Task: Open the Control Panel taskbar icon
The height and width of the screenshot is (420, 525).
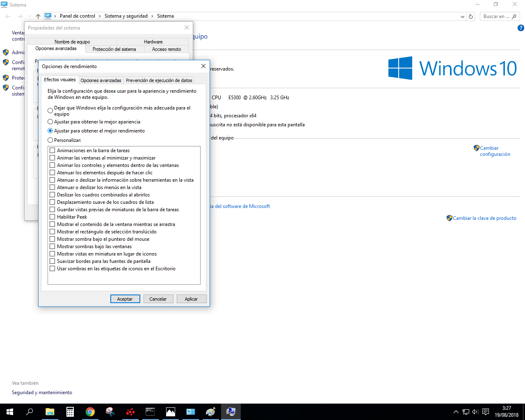Action: click(190, 412)
